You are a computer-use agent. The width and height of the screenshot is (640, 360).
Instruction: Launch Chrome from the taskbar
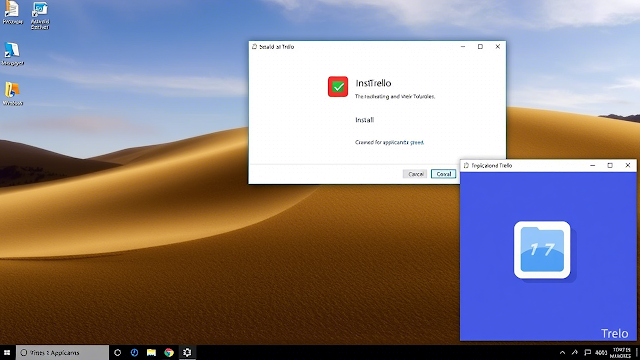pos(169,353)
